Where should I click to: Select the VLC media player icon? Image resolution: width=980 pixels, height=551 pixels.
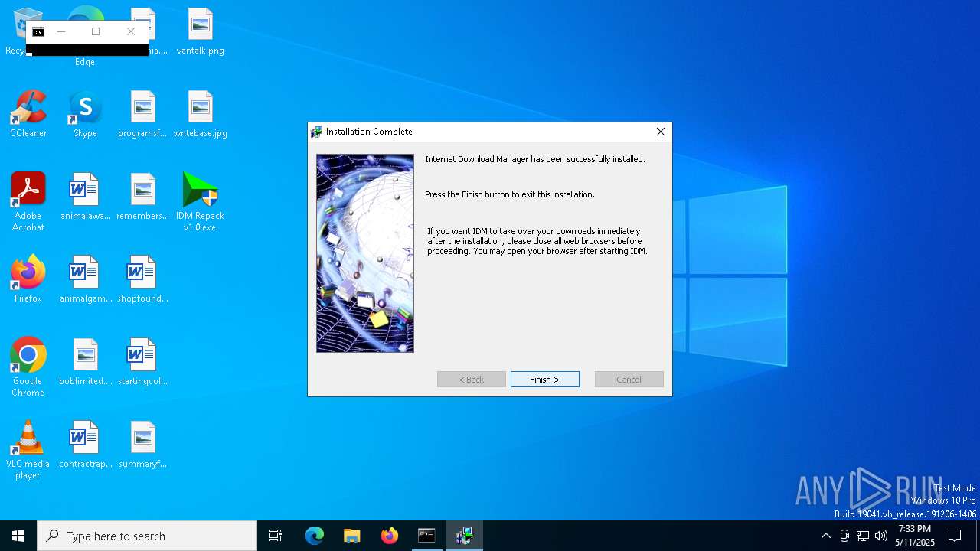coord(28,450)
